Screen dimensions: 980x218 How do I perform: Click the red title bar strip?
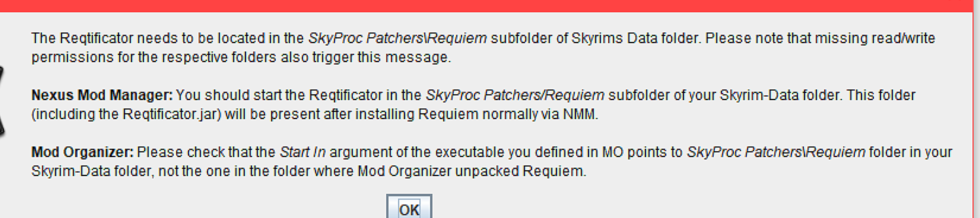click(475, 5)
